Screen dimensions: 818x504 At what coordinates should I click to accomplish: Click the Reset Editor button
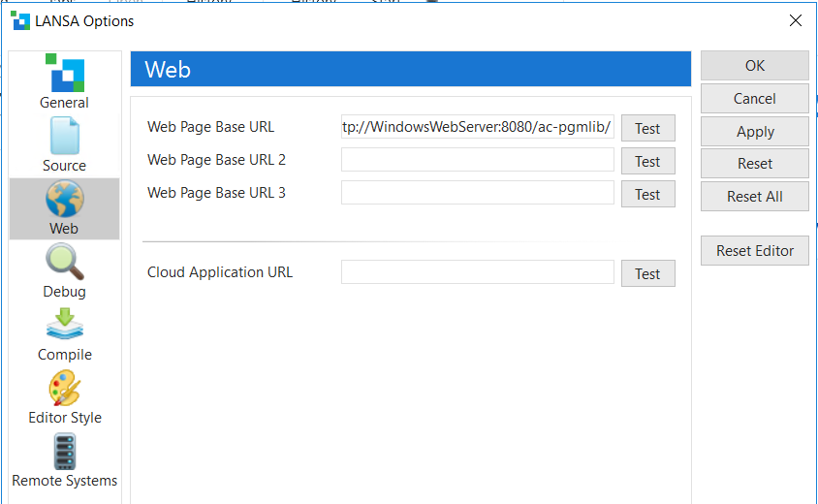coord(754,251)
